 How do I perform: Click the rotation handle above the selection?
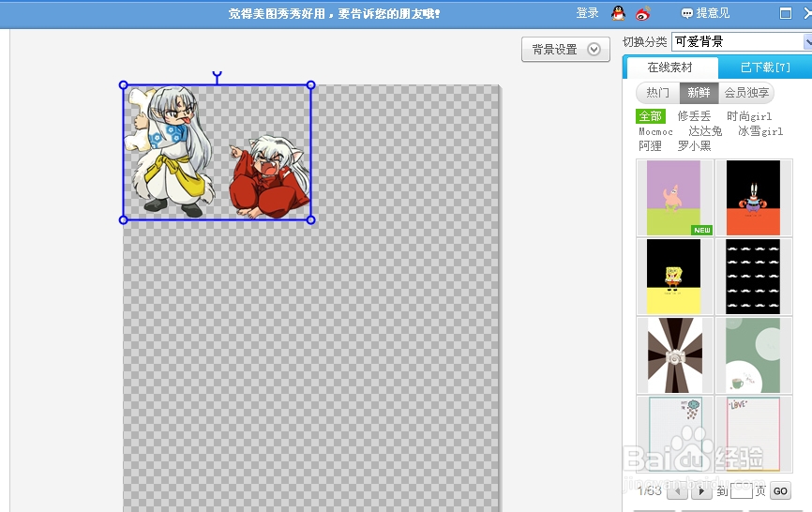[217, 76]
